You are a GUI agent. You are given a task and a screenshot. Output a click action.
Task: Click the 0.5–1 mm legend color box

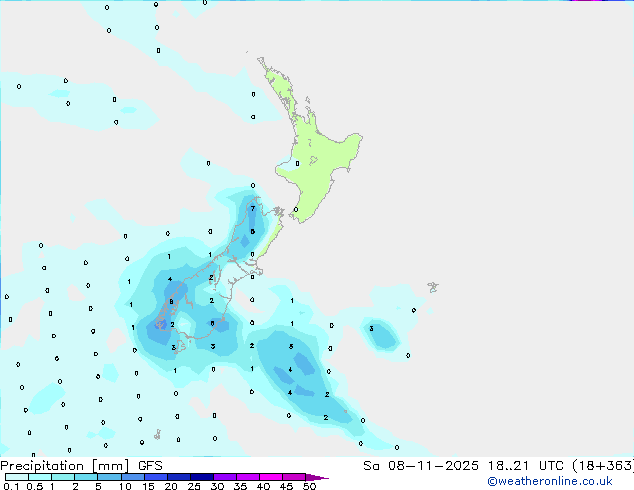[40, 477]
